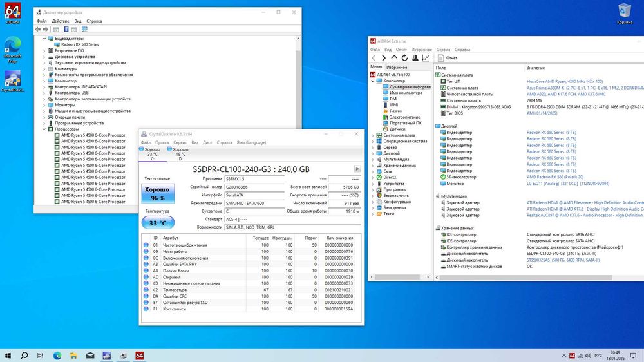Open Язык(Language) menu in CrystalDiskInfo
644x362 pixels.
pos(251,142)
